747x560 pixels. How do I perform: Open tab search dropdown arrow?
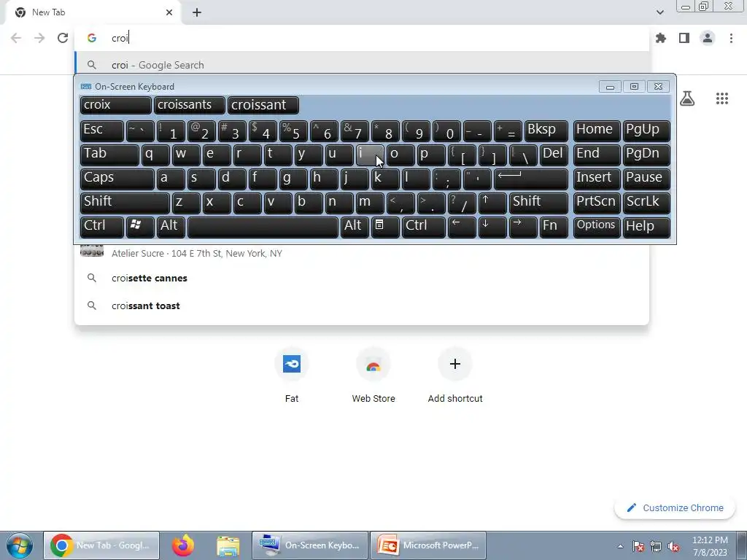point(659,12)
